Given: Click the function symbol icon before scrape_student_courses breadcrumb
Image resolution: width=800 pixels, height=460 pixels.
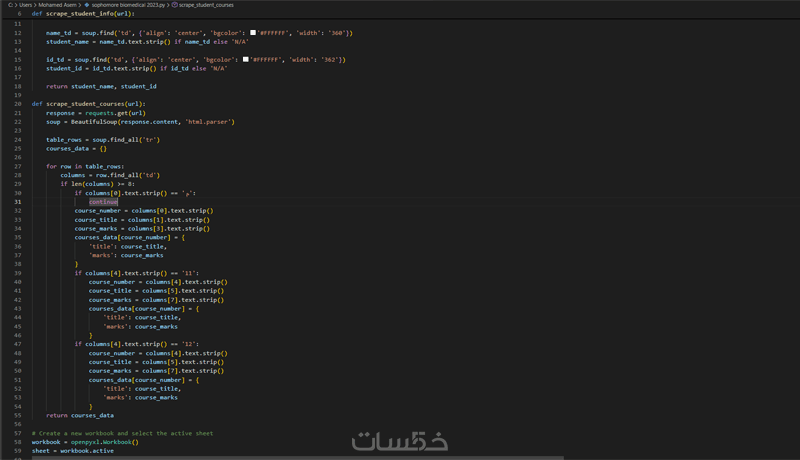Looking at the screenshot, I should click(174, 5).
